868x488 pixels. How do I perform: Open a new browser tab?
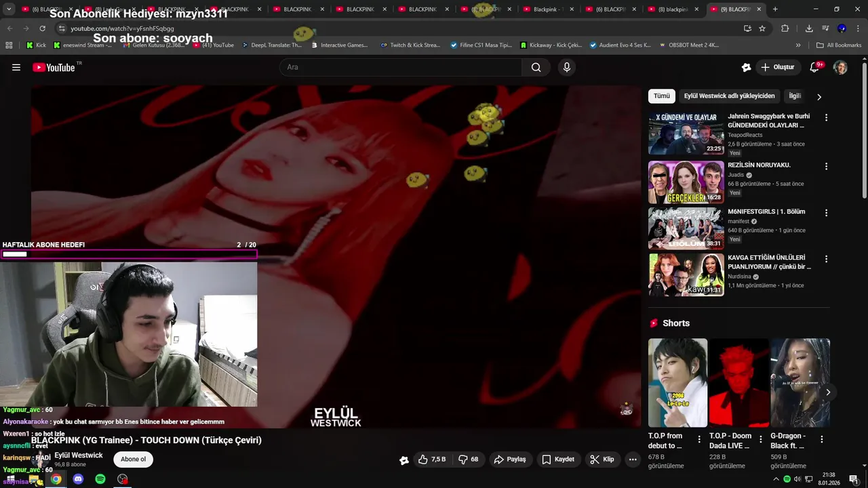tap(775, 9)
